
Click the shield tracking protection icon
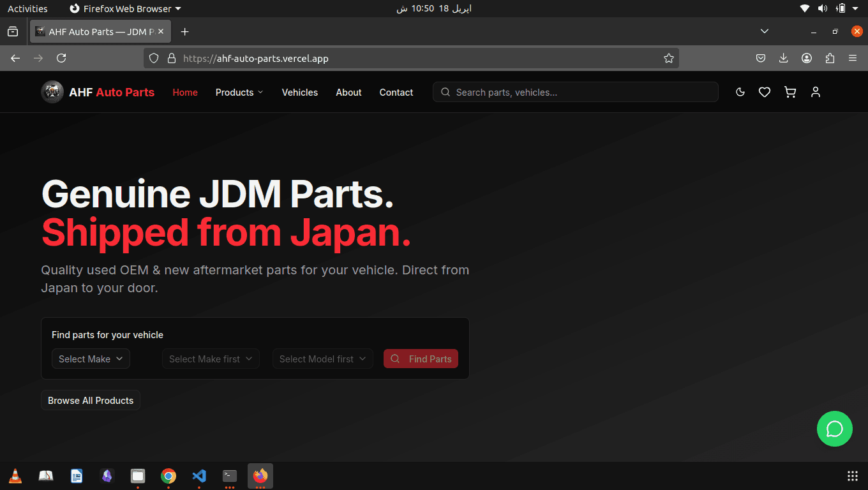click(x=153, y=58)
